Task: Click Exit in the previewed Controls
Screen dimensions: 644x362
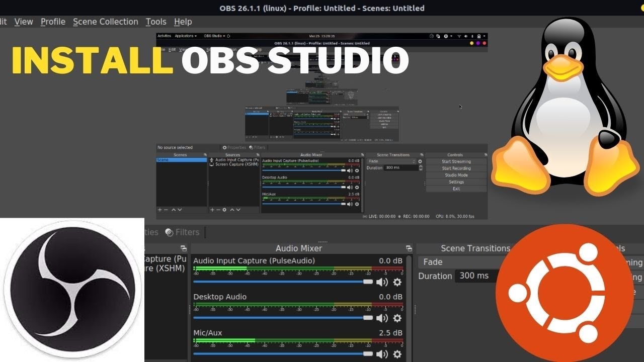Action: point(456,189)
